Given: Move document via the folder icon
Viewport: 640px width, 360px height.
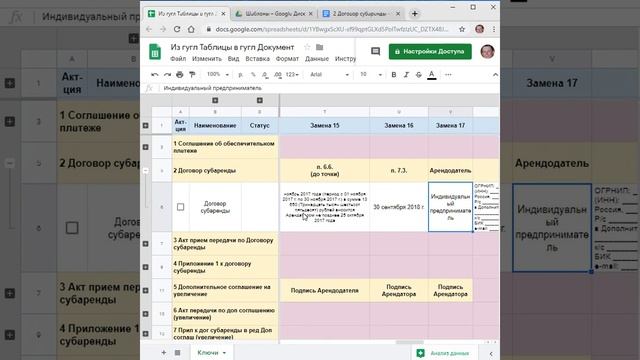Looking at the screenshot, I should click(320, 47).
